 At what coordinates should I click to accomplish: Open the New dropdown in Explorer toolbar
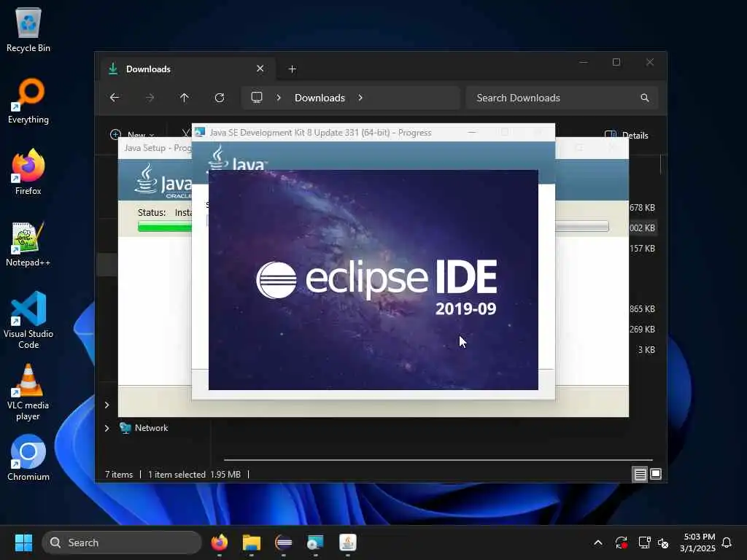point(132,135)
